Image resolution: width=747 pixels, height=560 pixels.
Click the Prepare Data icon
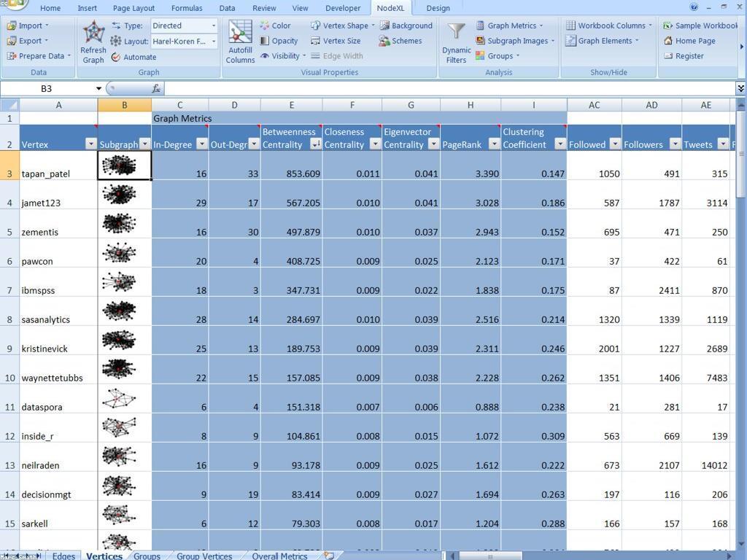point(12,56)
